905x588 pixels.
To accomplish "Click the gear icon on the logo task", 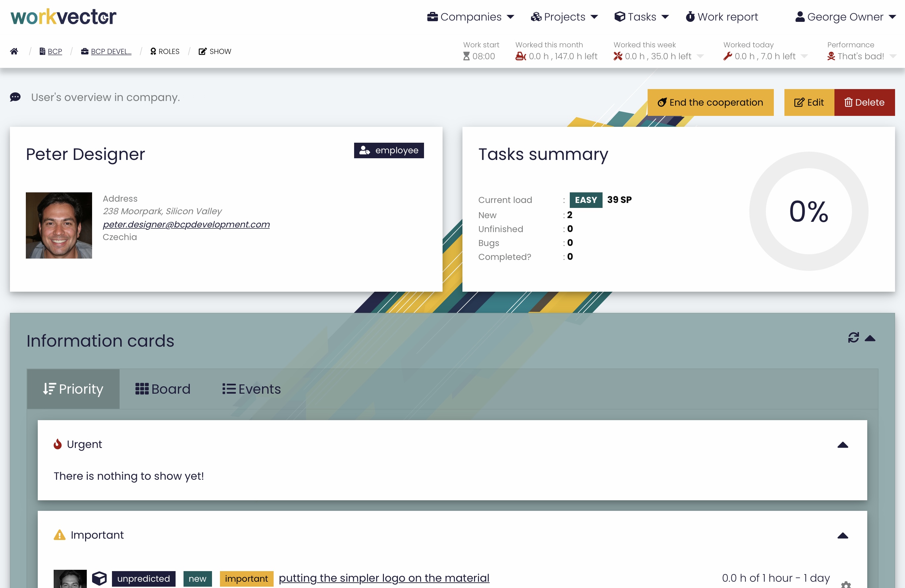I will pyautogui.click(x=846, y=584).
